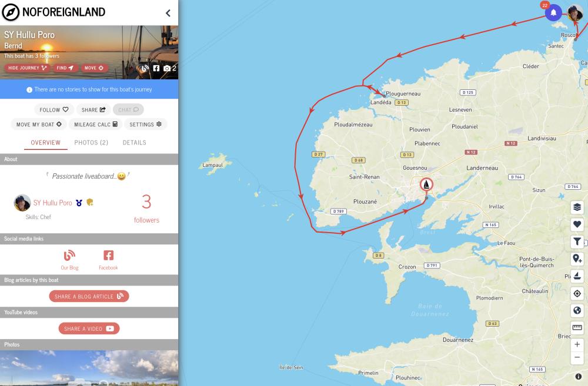Open the Facebook social media link

(x=108, y=260)
